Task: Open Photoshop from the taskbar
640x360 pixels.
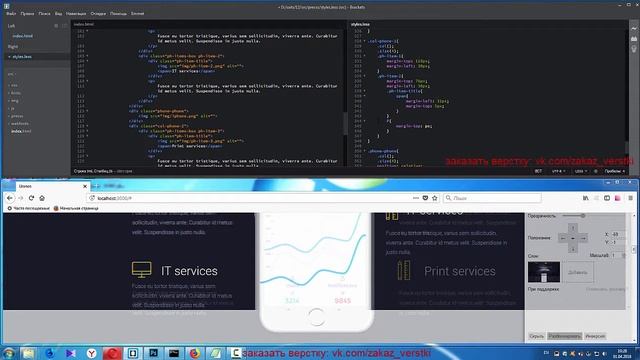Action: [153, 353]
